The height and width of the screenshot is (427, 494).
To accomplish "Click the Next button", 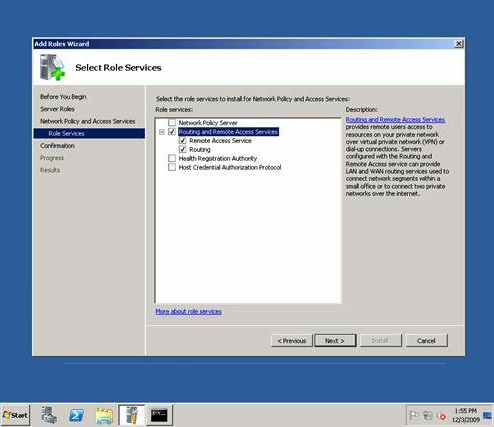I will click(335, 341).
